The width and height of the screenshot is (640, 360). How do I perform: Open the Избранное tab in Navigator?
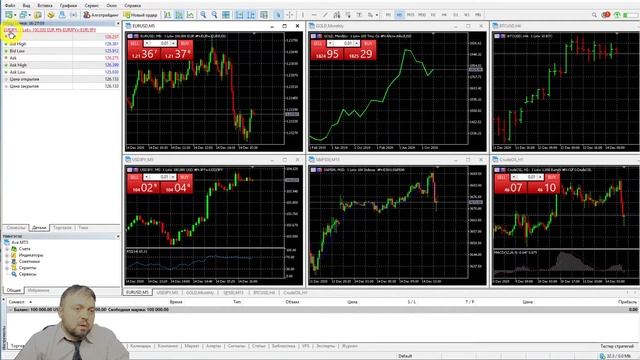[x=39, y=290]
